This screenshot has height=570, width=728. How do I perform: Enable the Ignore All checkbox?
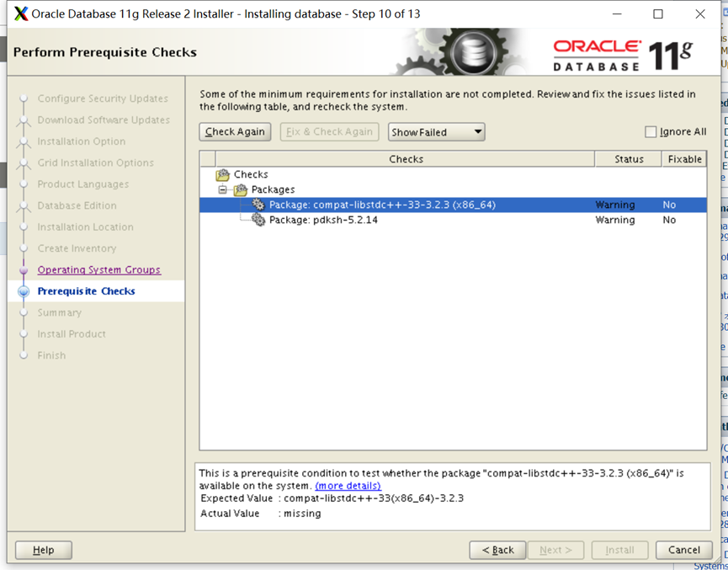point(652,131)
